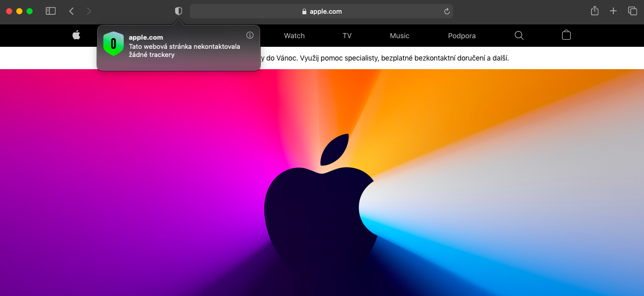The height and width of the screenshot is (296, 644).
Task: Open the shopping bag
Action: [566, 35]
